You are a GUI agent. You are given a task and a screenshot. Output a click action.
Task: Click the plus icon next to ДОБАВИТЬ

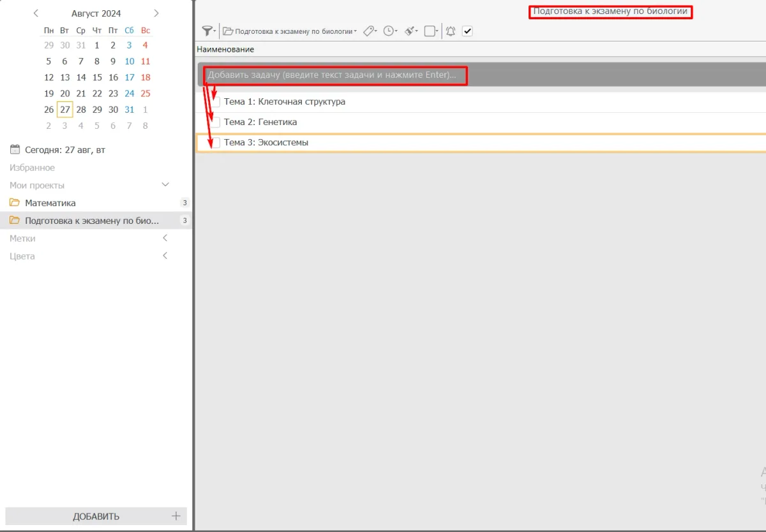pos(176,516)
